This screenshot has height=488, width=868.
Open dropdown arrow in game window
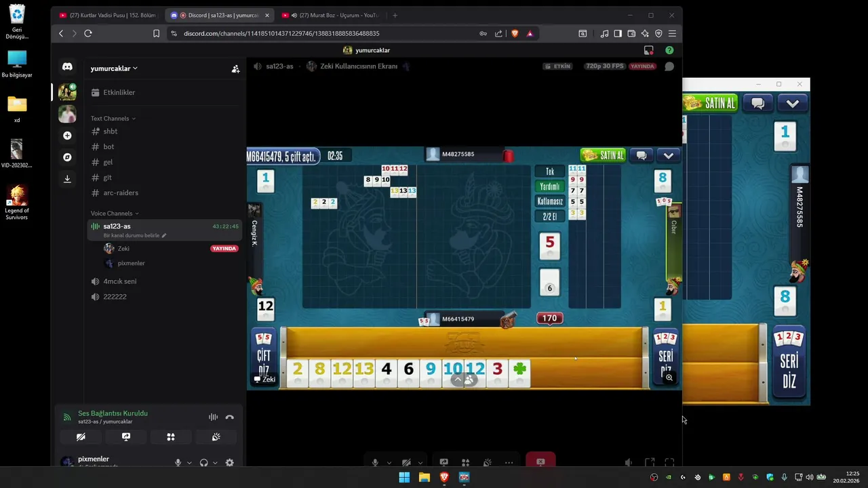792,103
